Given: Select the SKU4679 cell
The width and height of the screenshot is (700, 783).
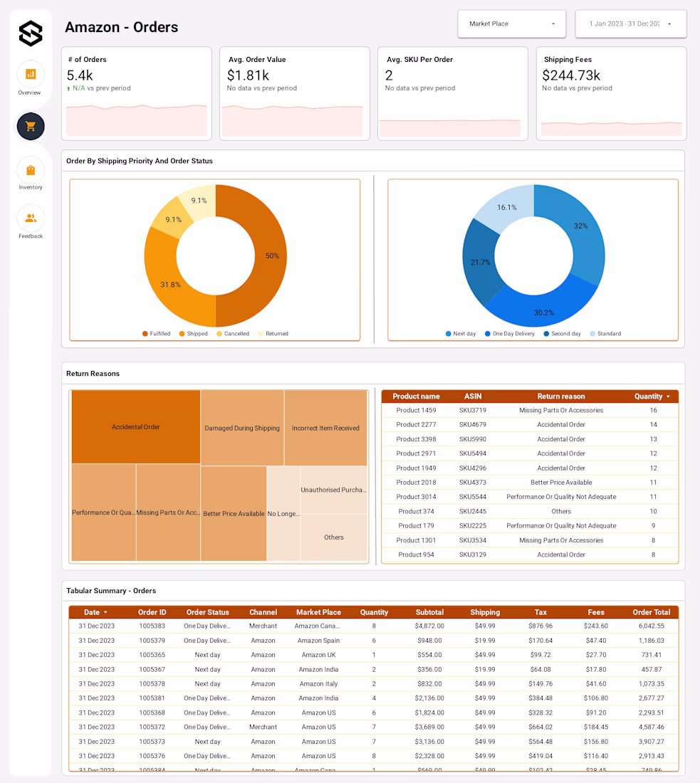Looking at the screenshot, I should pyautogui.click(x=473, y=424).
